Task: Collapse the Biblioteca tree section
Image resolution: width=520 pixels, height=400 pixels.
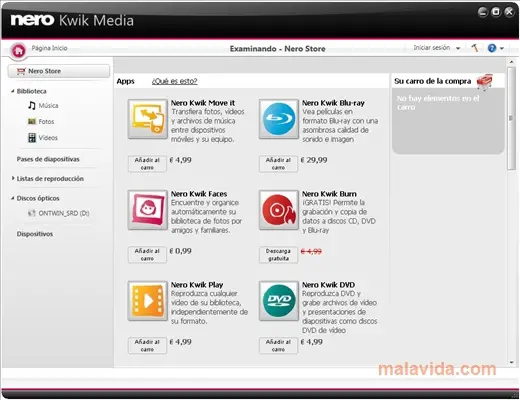Action: (x=13, y=91)
